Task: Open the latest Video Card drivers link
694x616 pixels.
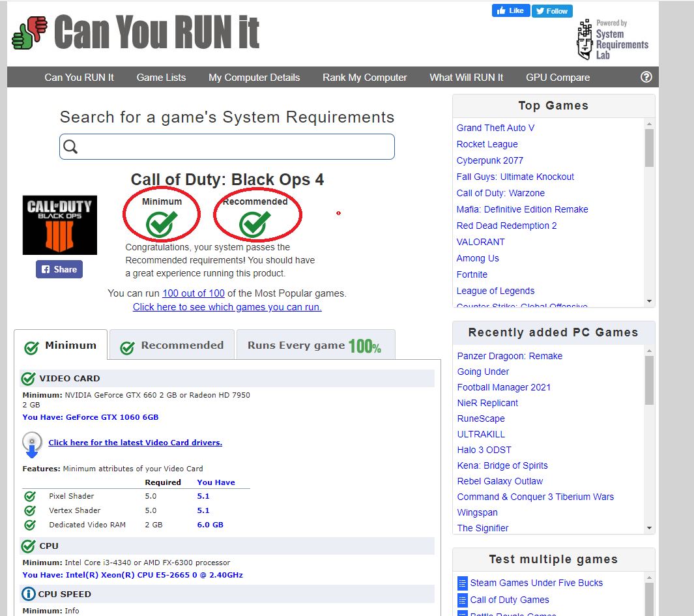Action: click(x=136, y=443)
